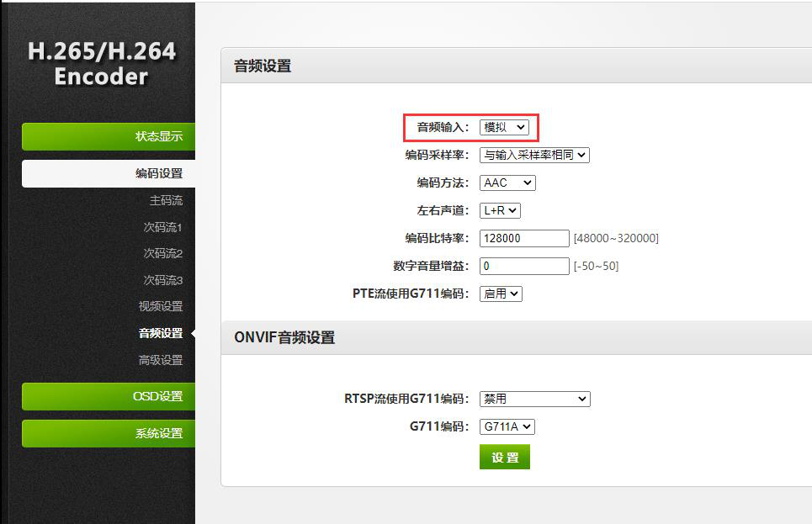Image resolution: width=812 pixels, height=524 pixels.
Task: Open 视频设置 in the sidebar
Action: pos(161,306)
